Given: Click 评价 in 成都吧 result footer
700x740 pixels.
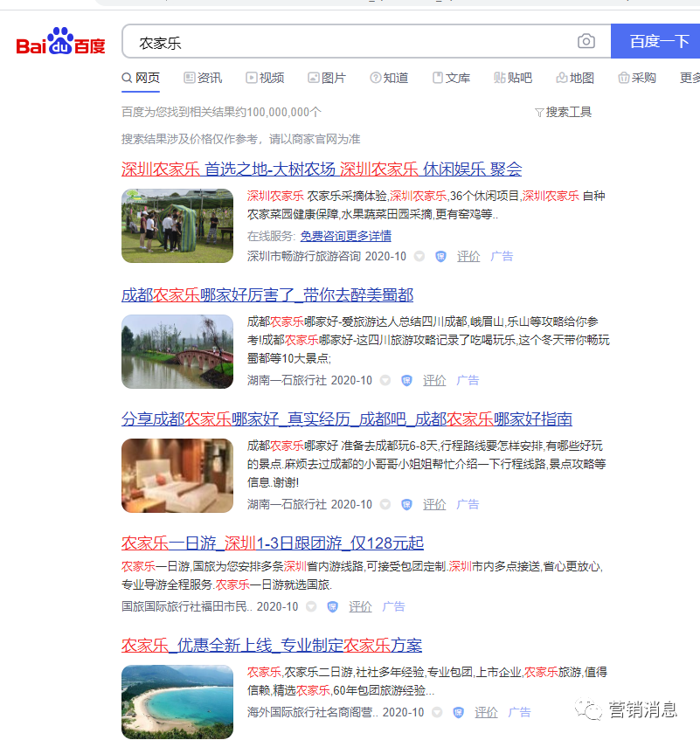Looking at the screenshot, I should (434, 504).
